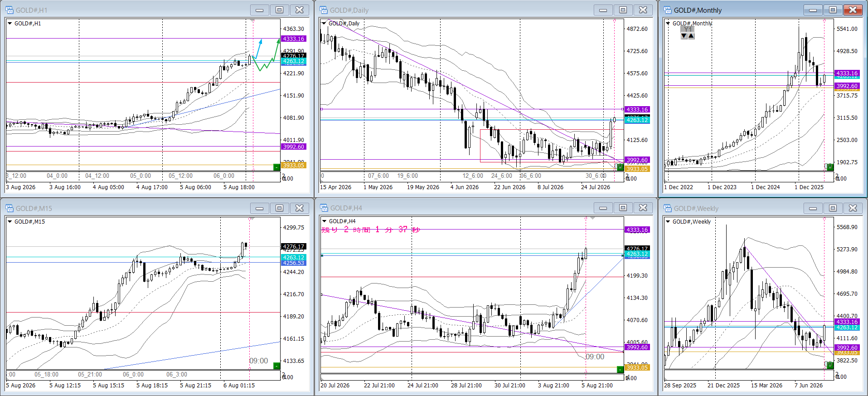Screen dimensions: 868x396
Task: Select the 3933.05 price label on H4 chart
Action: coord(637,367)
